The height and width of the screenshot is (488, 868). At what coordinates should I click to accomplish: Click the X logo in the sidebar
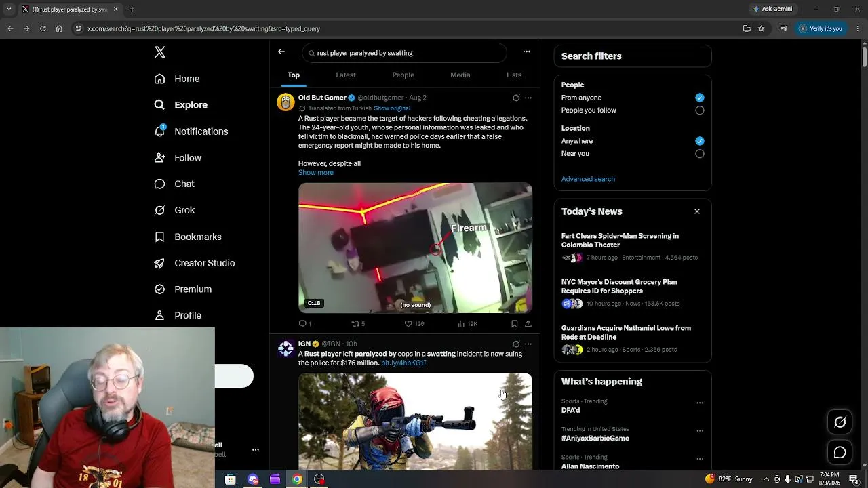[160, 52]
